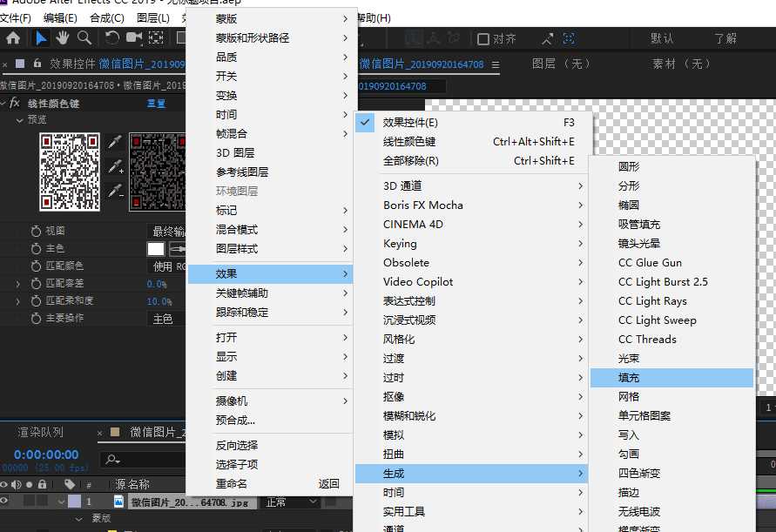Select the 了解 workspace

(x=725, y=38)
